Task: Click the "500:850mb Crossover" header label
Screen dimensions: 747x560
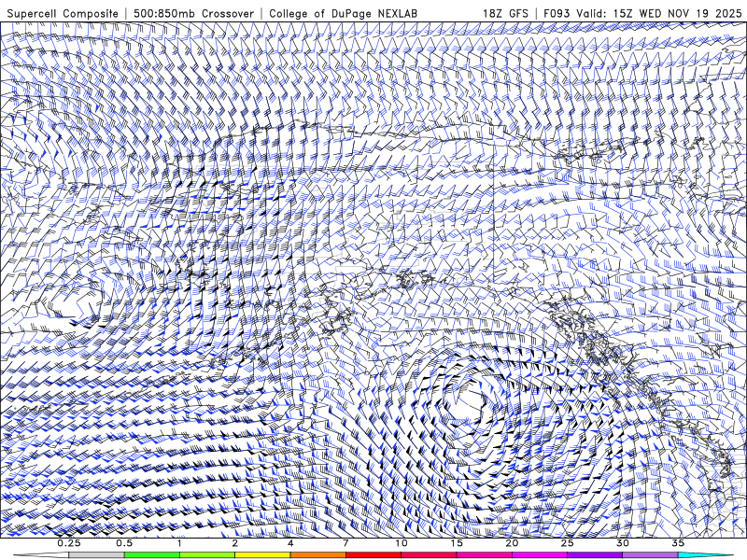Action: tap(193, 13)
